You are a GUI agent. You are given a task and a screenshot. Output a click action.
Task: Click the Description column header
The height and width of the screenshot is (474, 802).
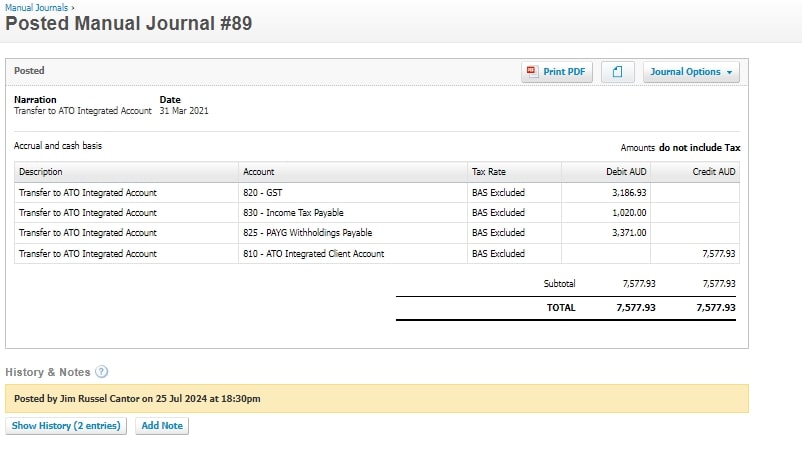pyautogui.click(x=41, y=172)
